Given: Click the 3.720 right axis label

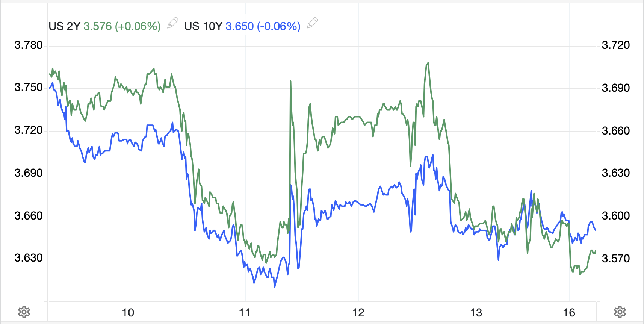Looking at the screenshot, I should [x=616, y=45].
